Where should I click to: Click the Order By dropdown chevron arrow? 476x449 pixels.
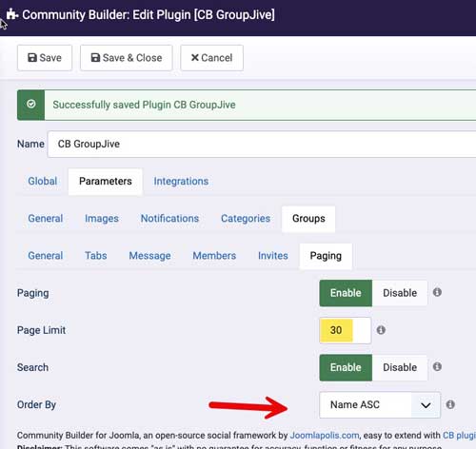pos(426,405)
